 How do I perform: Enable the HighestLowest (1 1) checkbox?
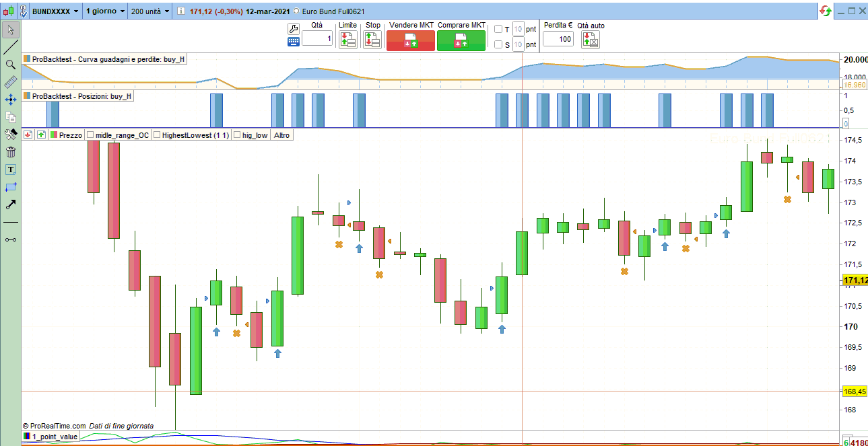coord(158,135)
